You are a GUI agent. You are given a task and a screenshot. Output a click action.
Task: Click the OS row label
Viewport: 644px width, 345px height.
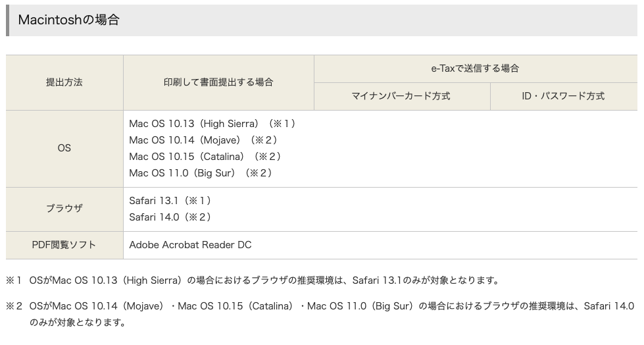click(x=64, y=148)
